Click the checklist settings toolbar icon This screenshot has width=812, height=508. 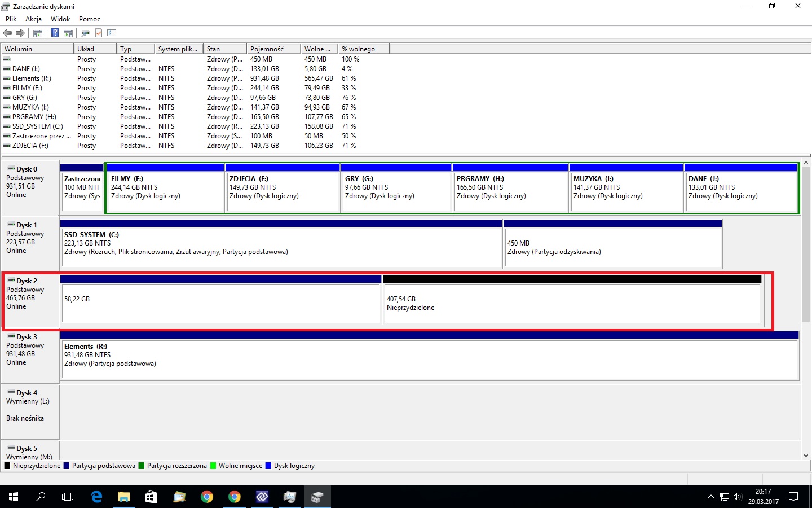[112, 33]
